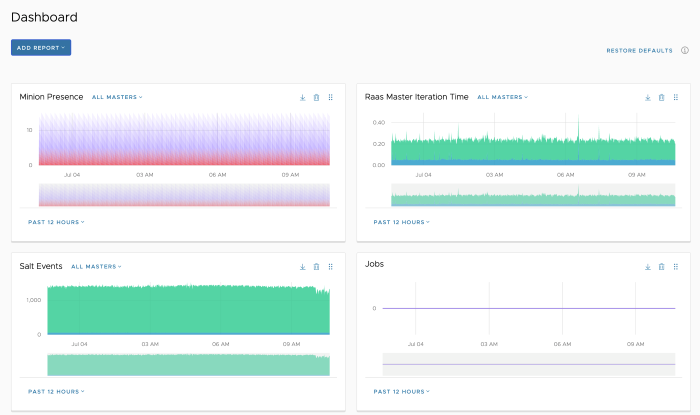Open All Masters filter for Raas Master Iteration Time

[503, 97]
